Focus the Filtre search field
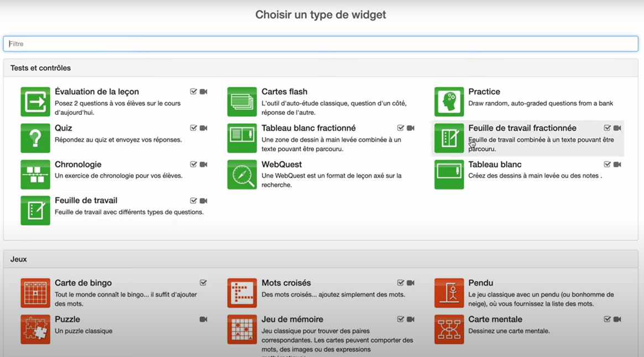The height and width of the screenshot is (357, 644). click(321, 44)
